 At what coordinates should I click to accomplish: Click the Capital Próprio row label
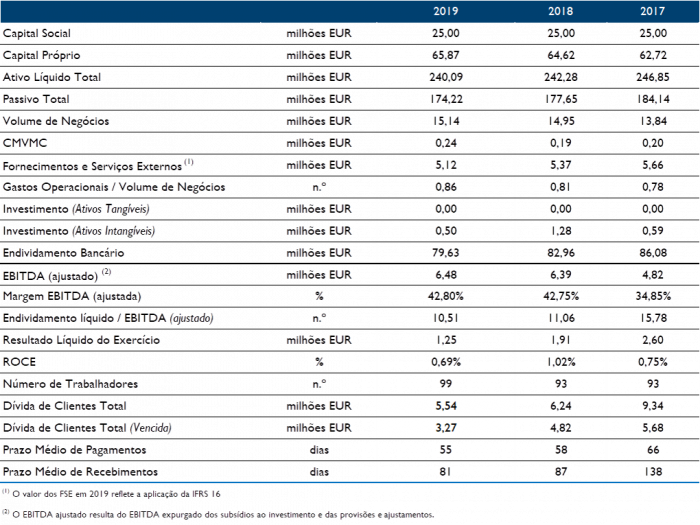pos(43,55)
